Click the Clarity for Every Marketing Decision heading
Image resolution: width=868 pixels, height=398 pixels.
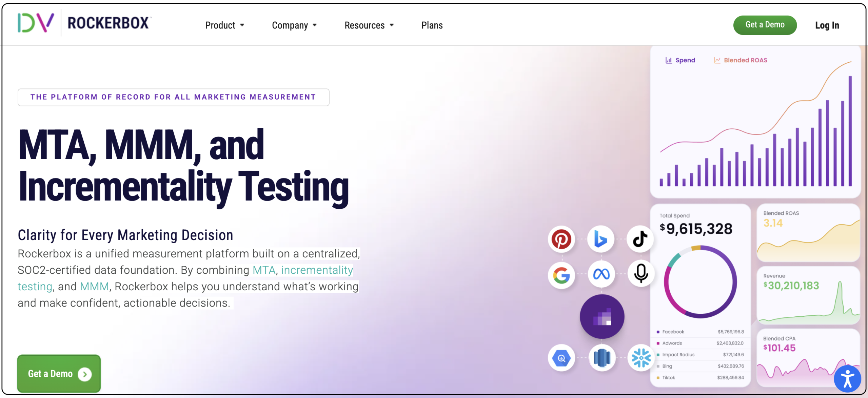[x=125, y=235]
